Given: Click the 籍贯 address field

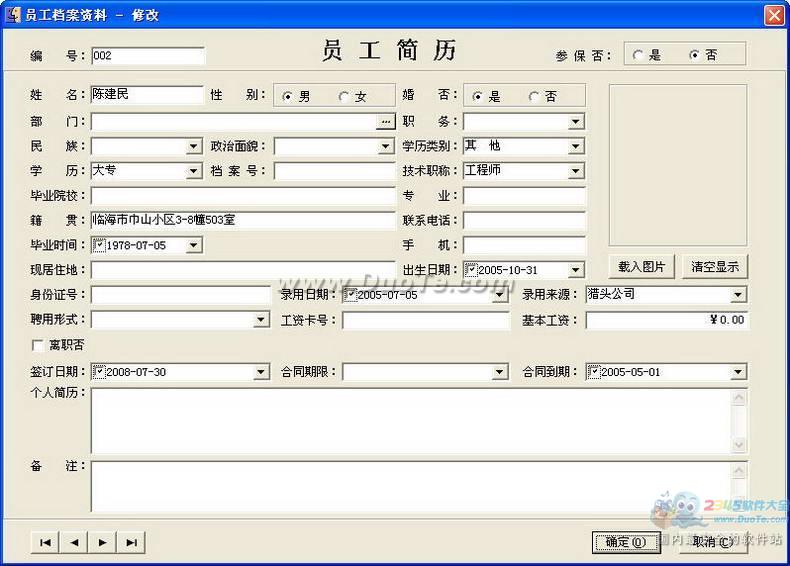Looking at the screenshot, I should coord(243,220).
